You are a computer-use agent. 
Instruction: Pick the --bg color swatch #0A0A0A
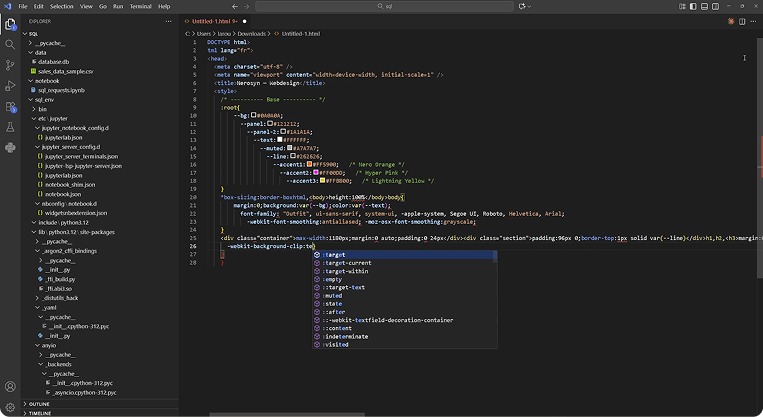[254, 115]
